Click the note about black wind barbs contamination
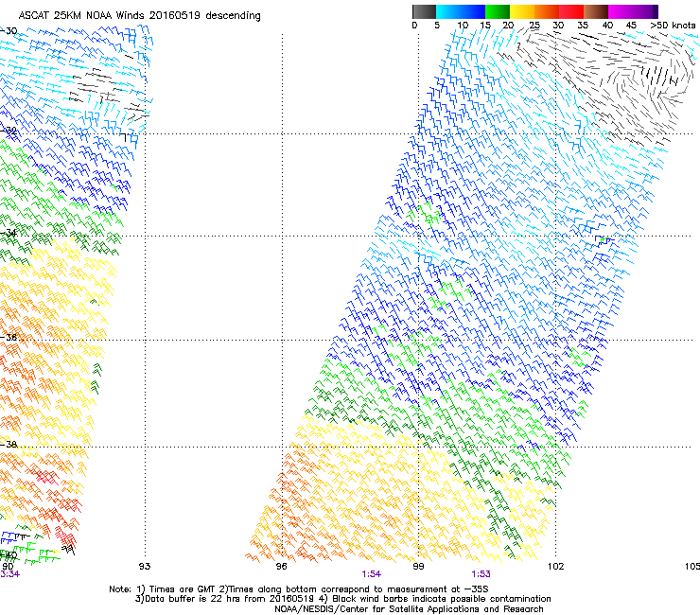The width and height of the screenshot is (700, 615). pos(434,599)
